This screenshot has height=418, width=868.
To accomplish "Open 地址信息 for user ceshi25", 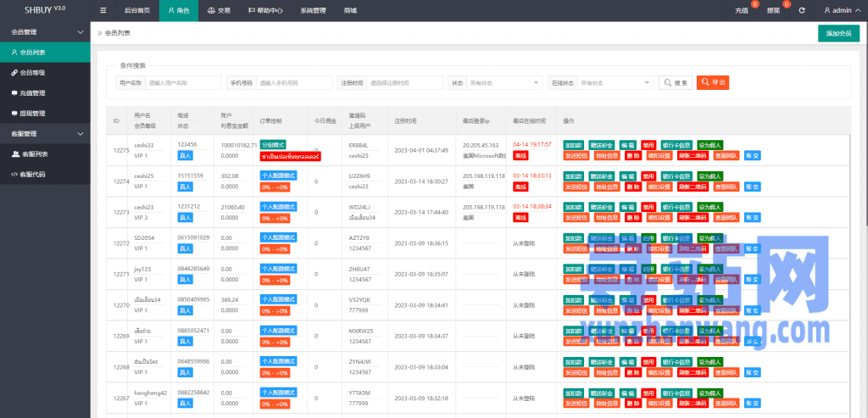I will pos(607,187).
